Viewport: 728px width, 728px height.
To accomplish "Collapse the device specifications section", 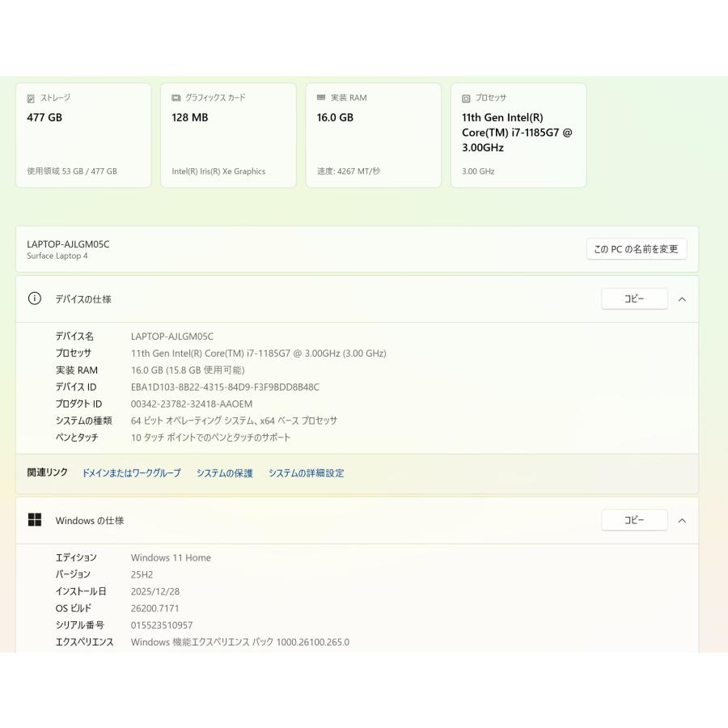I will point(682,299).
